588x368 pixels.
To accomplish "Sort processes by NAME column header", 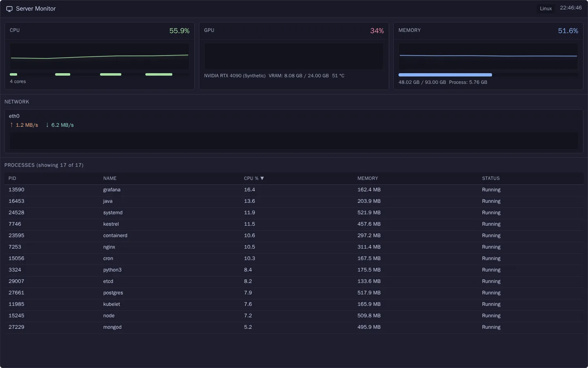I will [x=110, y=178].
